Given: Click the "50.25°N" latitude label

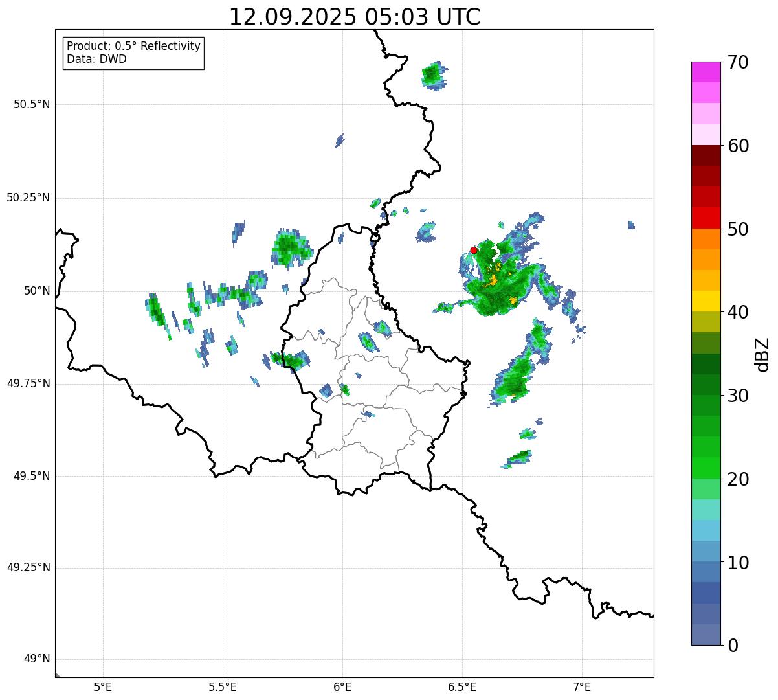Looking at the screenshot, I should (28, 198).
